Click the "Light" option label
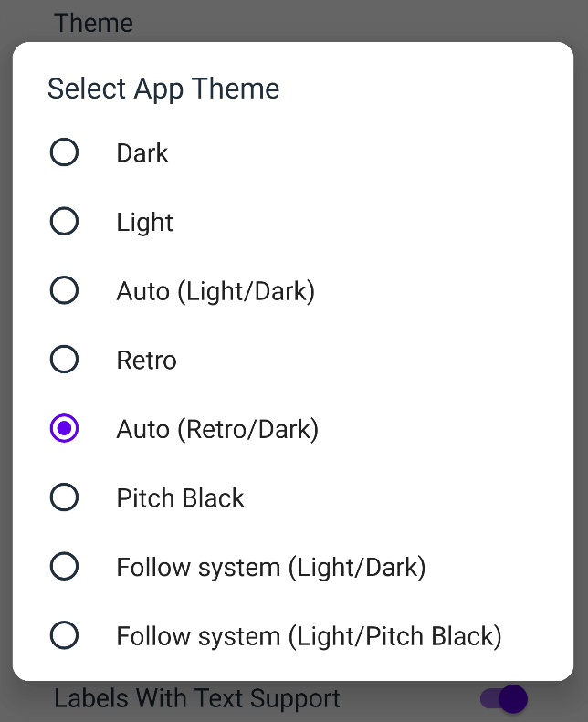The image size is (588, 722). [144, 223]
